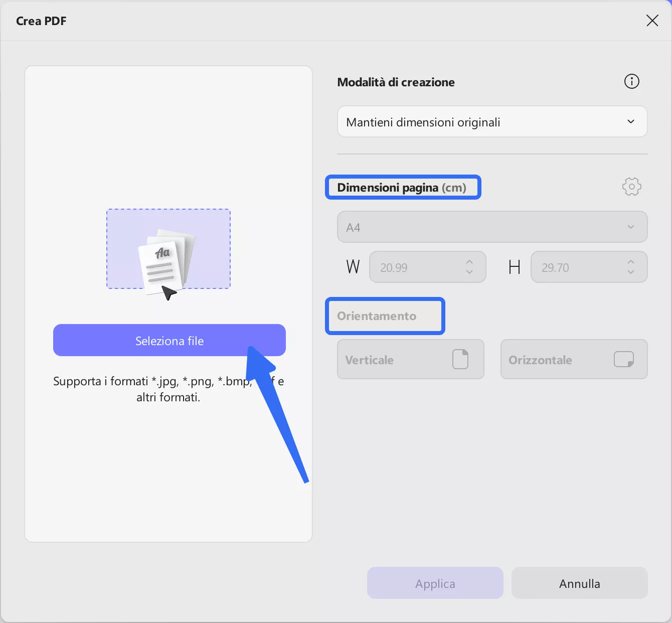Select Orizzontale orientation

click(574, 360)
